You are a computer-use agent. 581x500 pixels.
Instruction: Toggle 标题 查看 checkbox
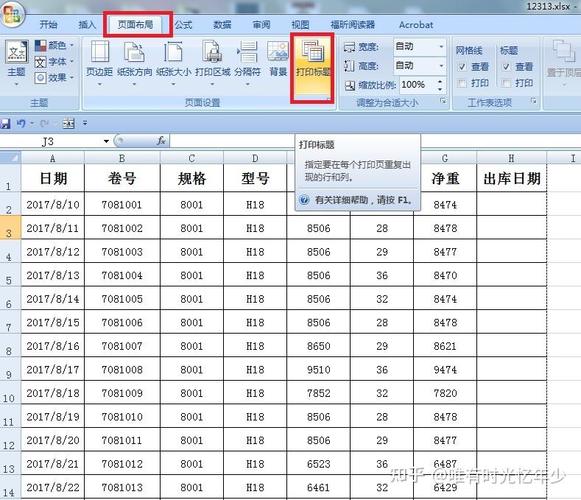(x=506, y=67)
